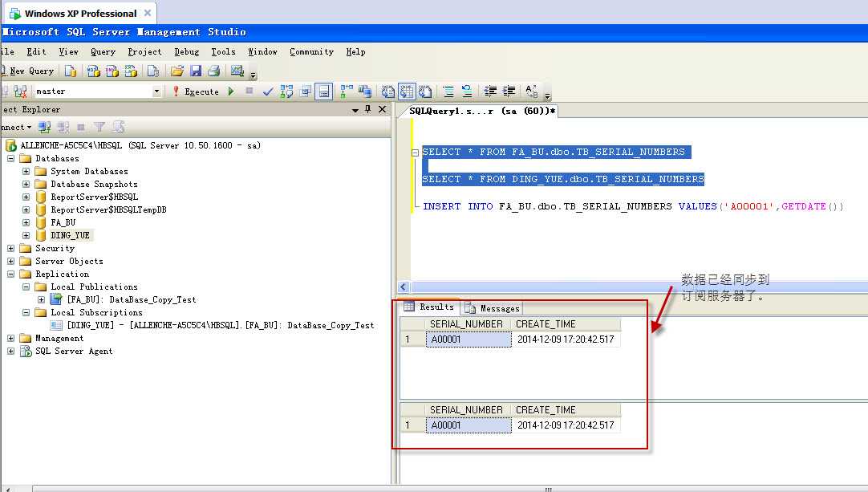Select ReportServer$HBSQLTempDB database in tree

coord(108,210)
